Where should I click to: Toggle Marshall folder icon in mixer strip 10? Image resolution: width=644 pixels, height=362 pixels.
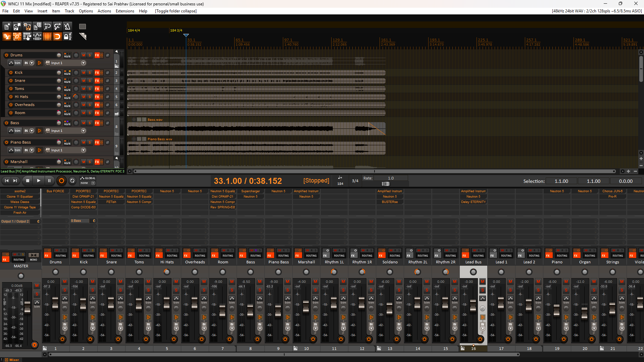click(x=296, y=348)
